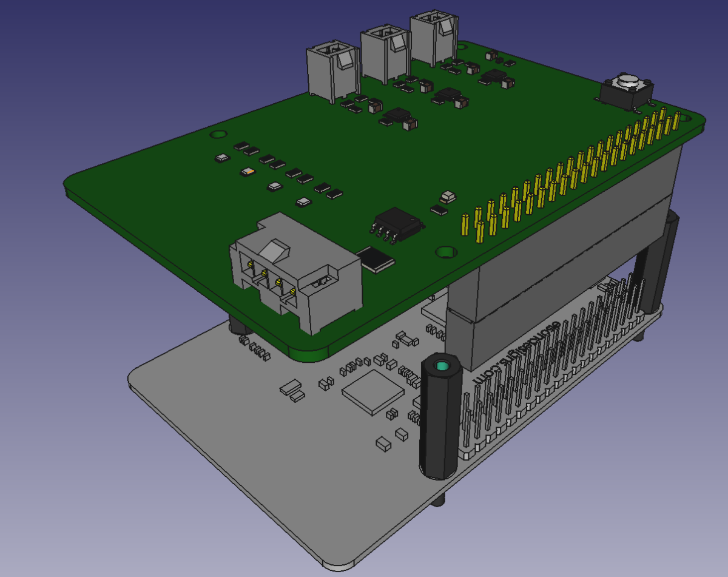Select the large square chip on gray board
Viewport: 728px width, 577px height.
[x=373, y=393]
